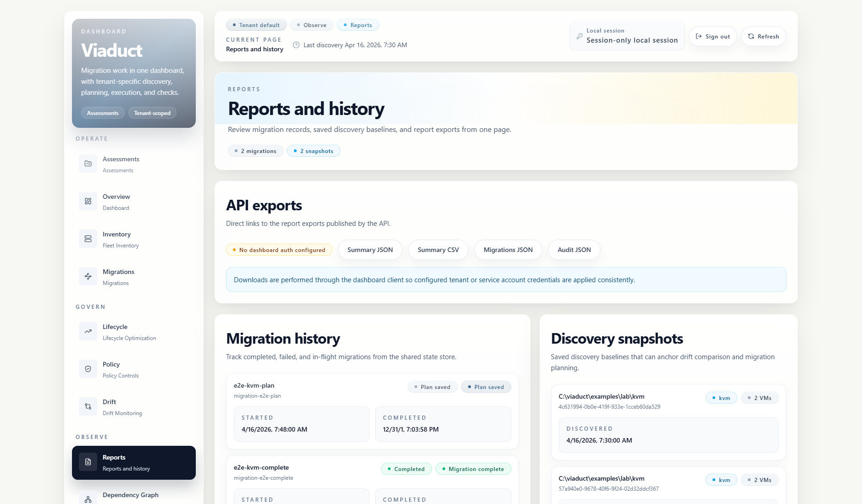The height and width of the screenshot is (504, 862).
Task: Click the Sign out button
Action: (713, 36)
